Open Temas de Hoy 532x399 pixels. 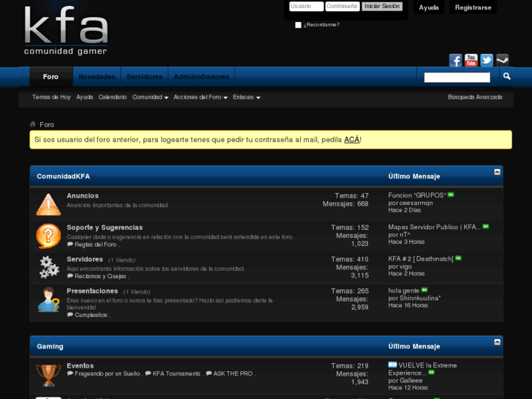coord(51,97)
